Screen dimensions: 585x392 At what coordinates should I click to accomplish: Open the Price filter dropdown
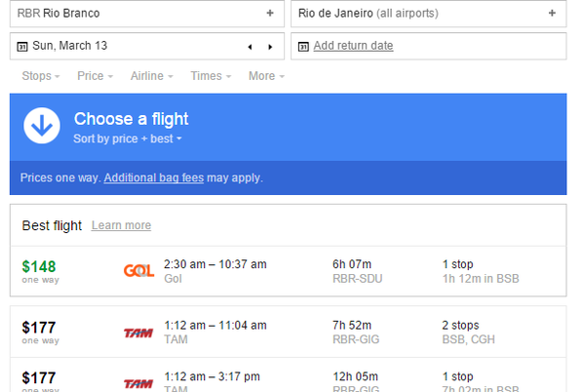tap(95, 76)
